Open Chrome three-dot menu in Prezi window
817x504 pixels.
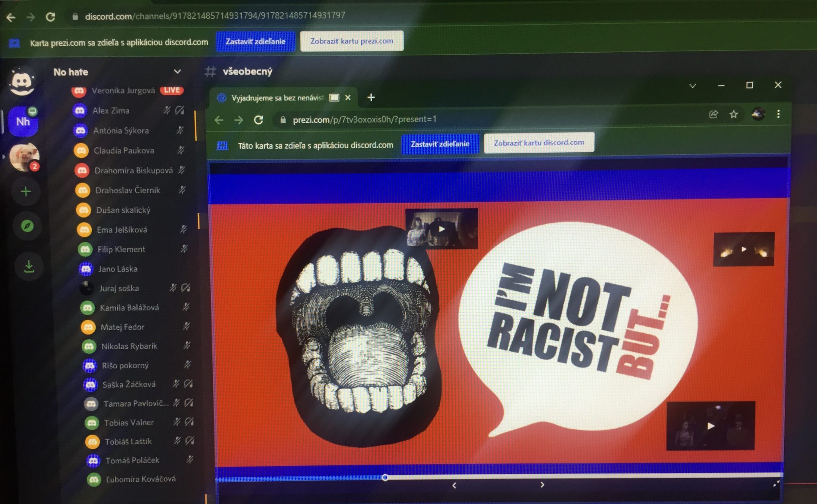click(778, 114)
